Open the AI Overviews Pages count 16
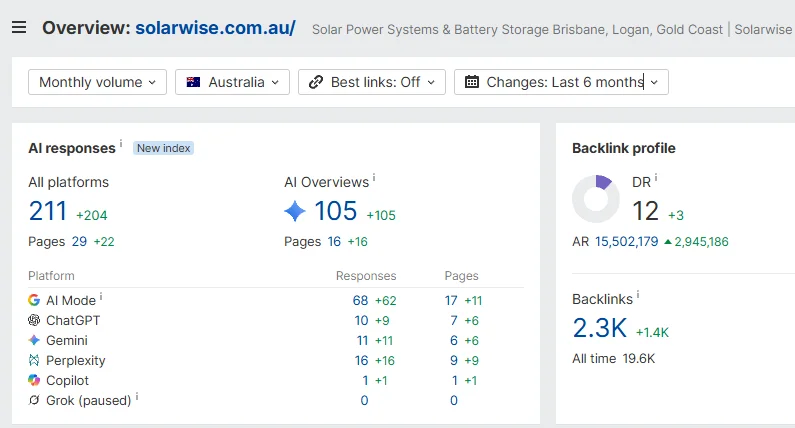This screenshot has width=795, height=428. point(334,241)
